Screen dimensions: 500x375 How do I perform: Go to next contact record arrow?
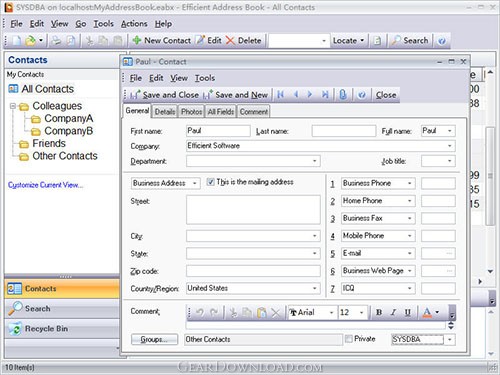pyautogui.click(x=310, y=95)
